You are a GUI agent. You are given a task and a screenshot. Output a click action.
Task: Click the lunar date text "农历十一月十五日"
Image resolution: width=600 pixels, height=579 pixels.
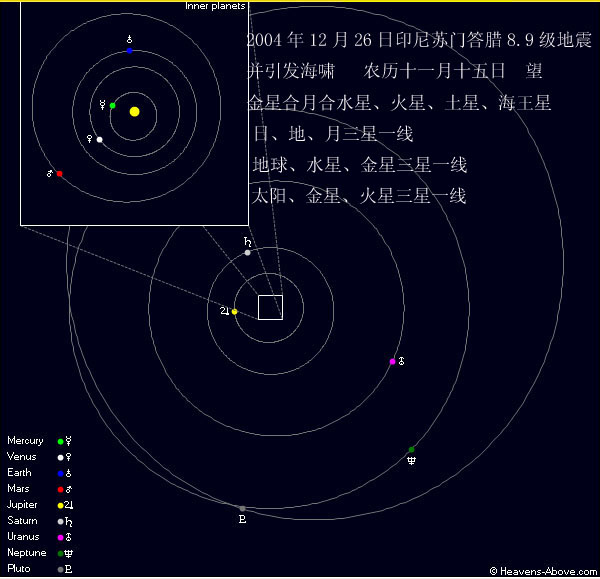(434, 71)
